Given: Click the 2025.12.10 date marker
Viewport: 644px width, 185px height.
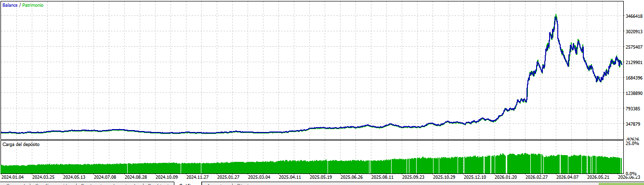Looking at the screenshot, I should [476, 177].
